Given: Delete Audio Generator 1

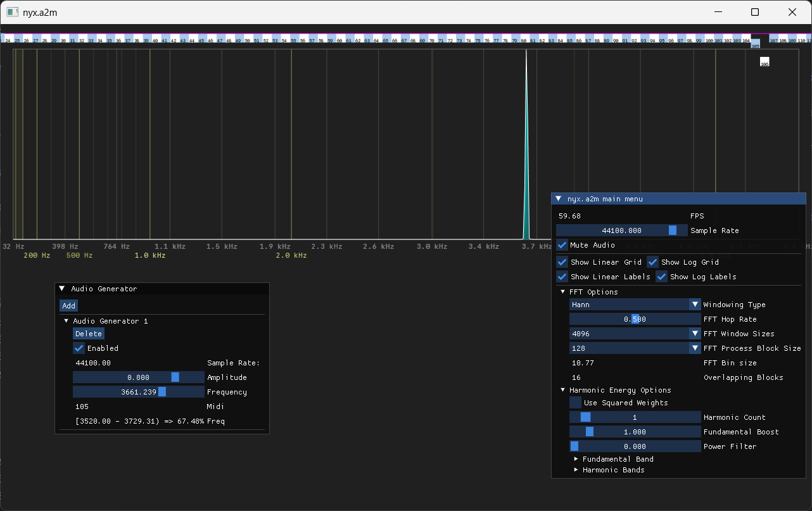Looking at the screenshot, I should click(88, 333).
